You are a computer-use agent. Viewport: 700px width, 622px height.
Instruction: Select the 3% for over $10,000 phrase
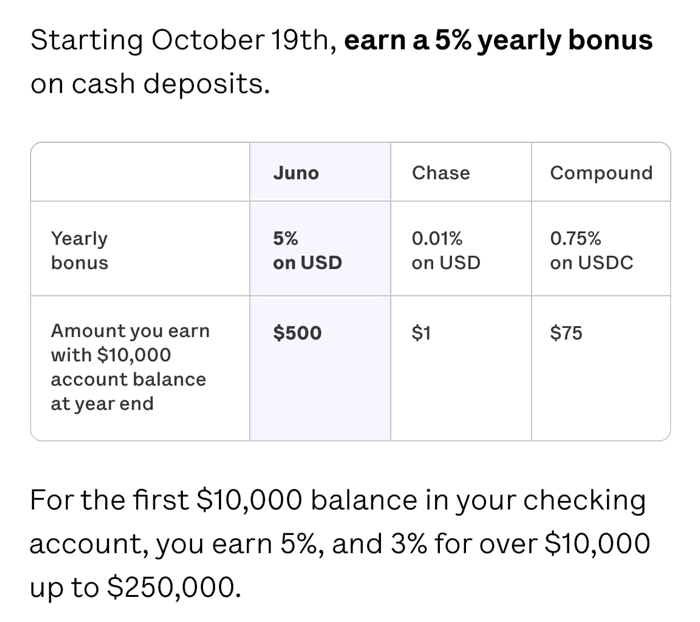(520, 544)
